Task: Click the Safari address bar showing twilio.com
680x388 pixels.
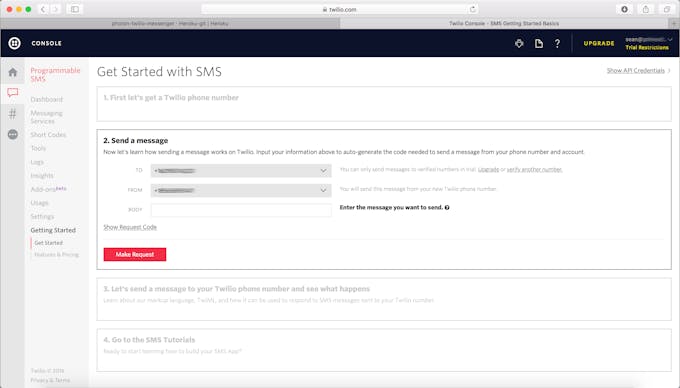Action: click(x=340, y=9)
